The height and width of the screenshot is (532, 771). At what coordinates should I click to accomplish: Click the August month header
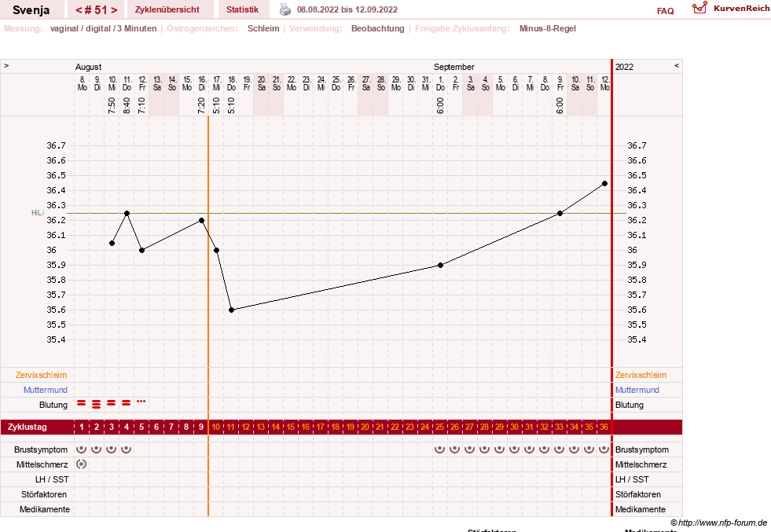89,67
